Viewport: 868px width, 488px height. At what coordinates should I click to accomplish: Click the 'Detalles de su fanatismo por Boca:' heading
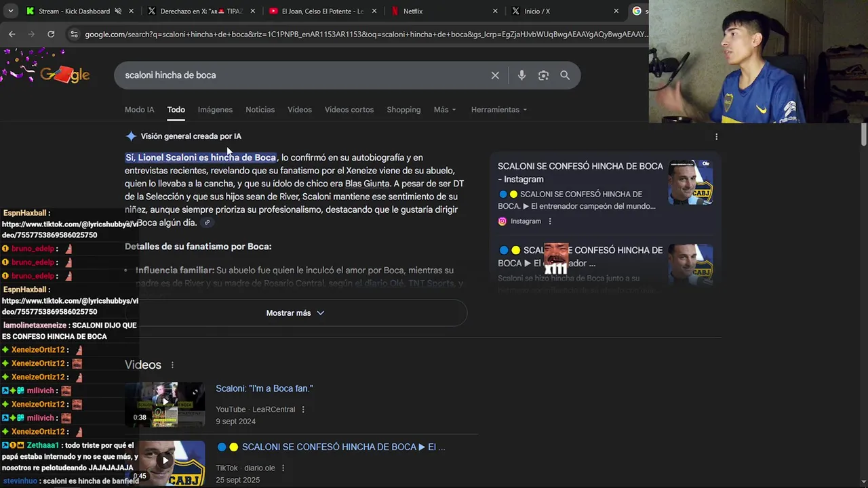(x=198, y=247)
